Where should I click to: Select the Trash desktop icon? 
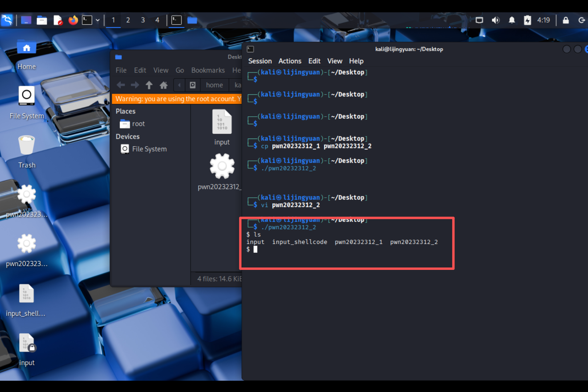pos(27,152)
